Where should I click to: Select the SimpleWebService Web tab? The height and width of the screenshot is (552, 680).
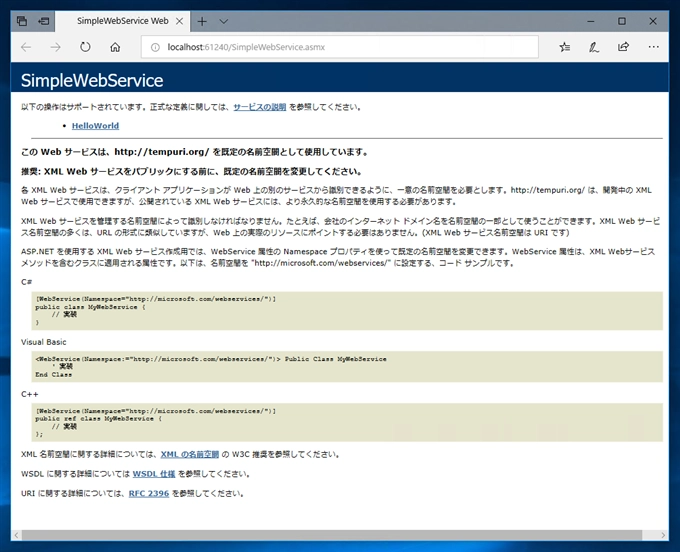click(123, 21)
